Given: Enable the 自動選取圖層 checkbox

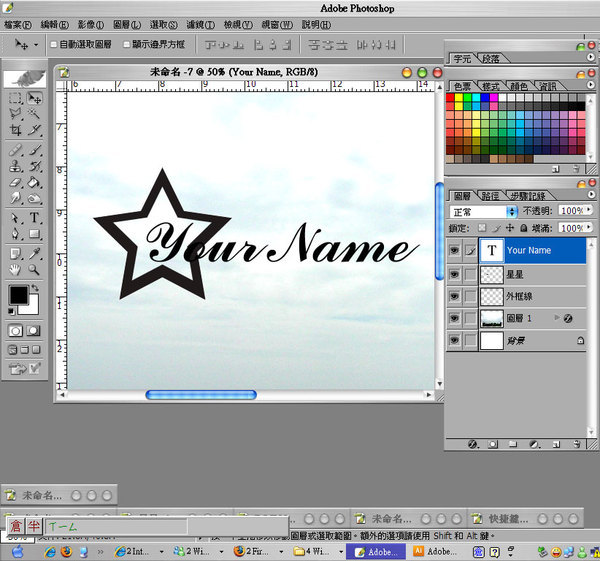Looking at the screenshot, I should point(54,45).
